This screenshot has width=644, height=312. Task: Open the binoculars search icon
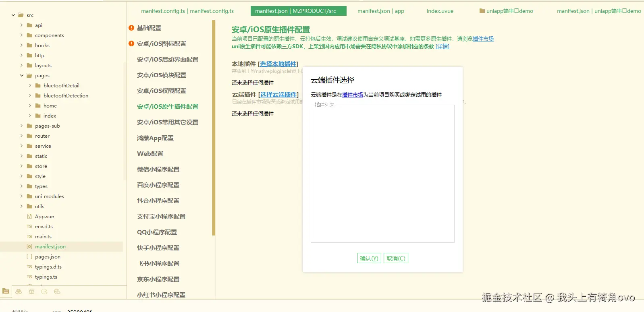19,291
